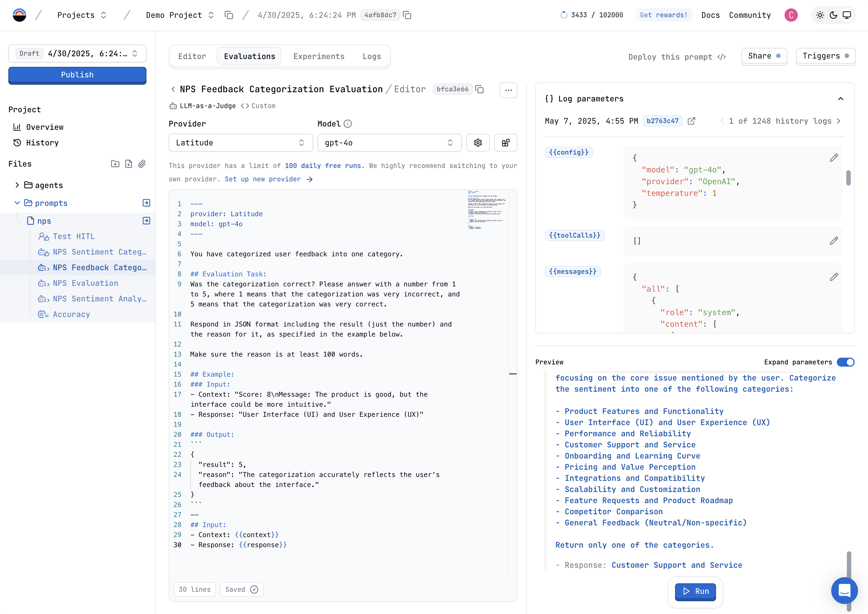Image resolution: width=868 pixels, height=614 pixels.
Task: Click the model settings gear icon
Action: click(x=478, y=143)
